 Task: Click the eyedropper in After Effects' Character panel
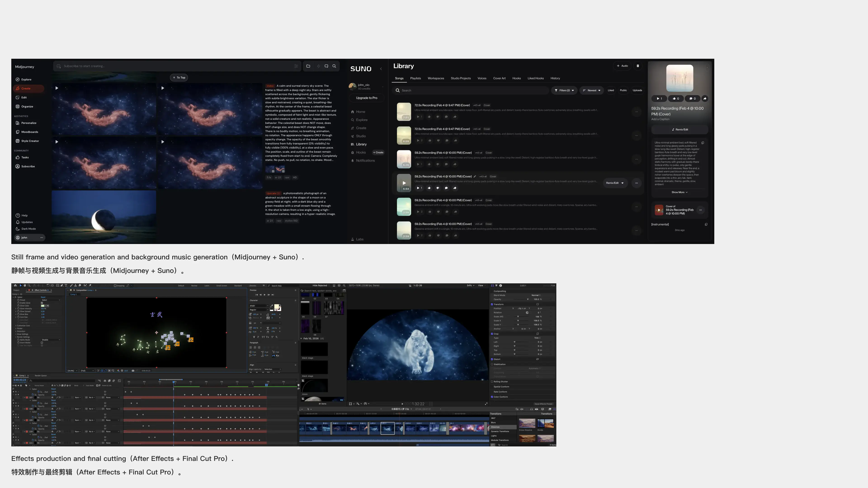pyautogui.click(x=271, y=306)
